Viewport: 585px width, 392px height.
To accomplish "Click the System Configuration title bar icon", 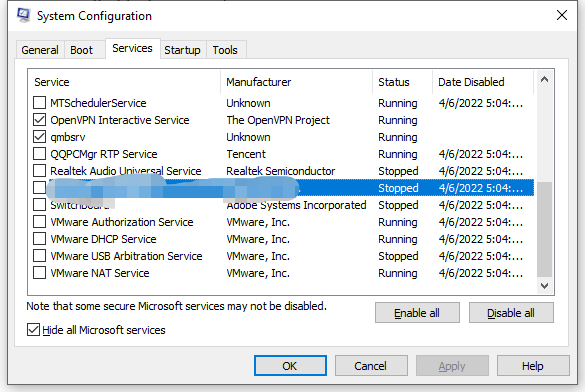I will tap(24, 15).
